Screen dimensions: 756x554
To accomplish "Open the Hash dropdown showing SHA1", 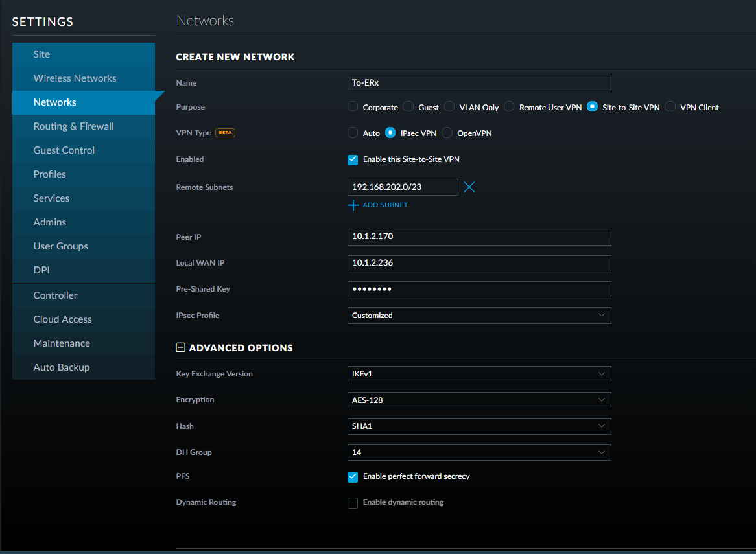I will coord(478,426).
